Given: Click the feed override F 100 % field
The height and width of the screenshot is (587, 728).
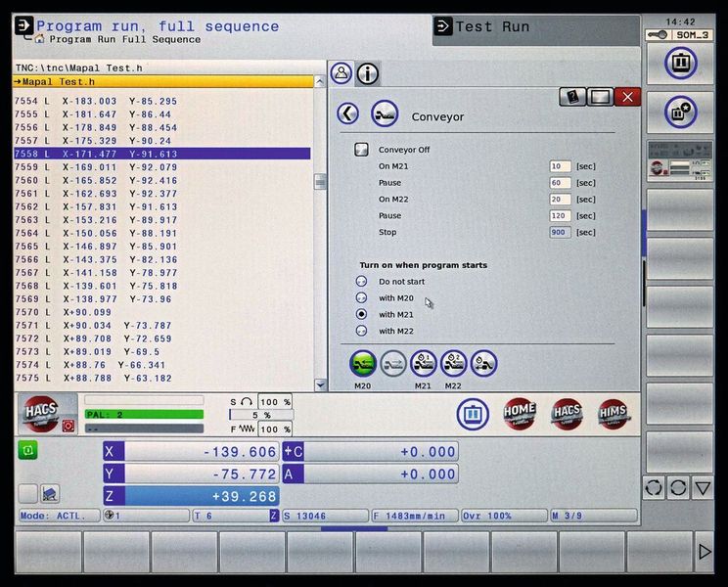Looking at the screenshot, I should coord(275,429).
